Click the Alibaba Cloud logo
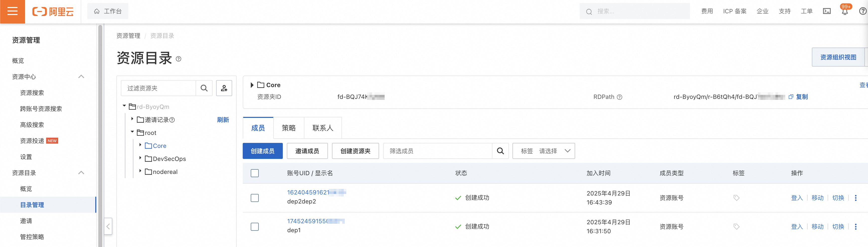 (x=53, y=12)
